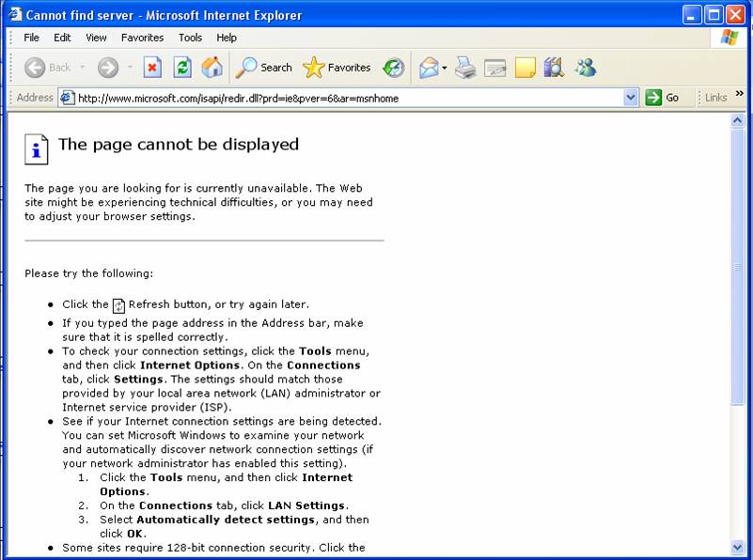Stop loading with the red X icon
This screenshot has width=753, height=560.
coord(152,68)
